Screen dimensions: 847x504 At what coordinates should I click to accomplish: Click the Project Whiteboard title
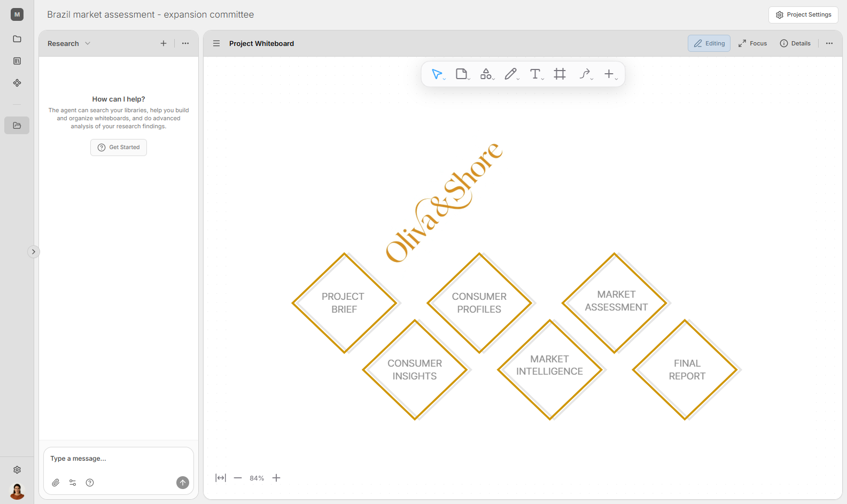261,43
